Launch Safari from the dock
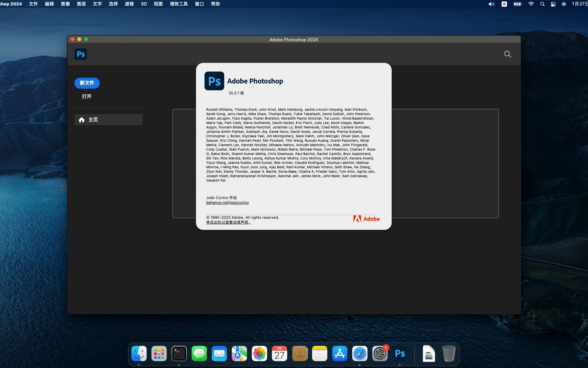Viewport: 588px width, 368px height. [360, 354]
